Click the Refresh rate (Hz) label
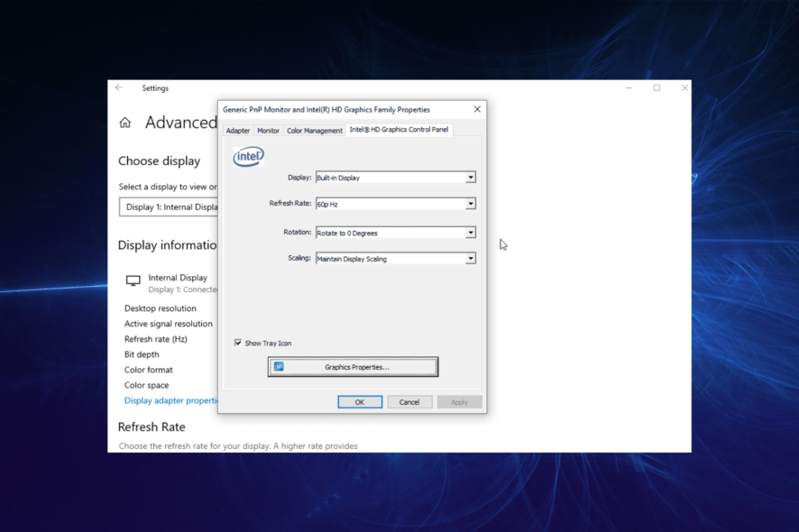Viewport: 799px width, 532px height. [x=155, y=339]
